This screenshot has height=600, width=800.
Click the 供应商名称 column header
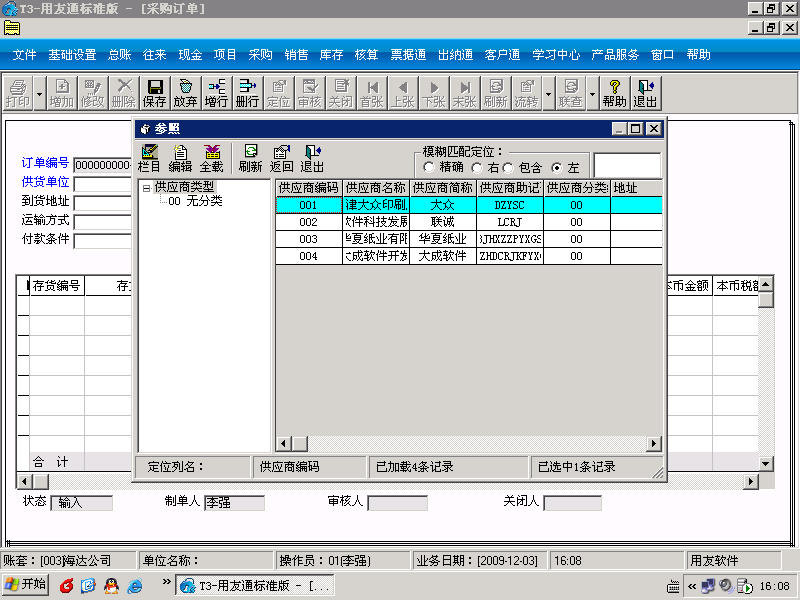tap(376, 188)
